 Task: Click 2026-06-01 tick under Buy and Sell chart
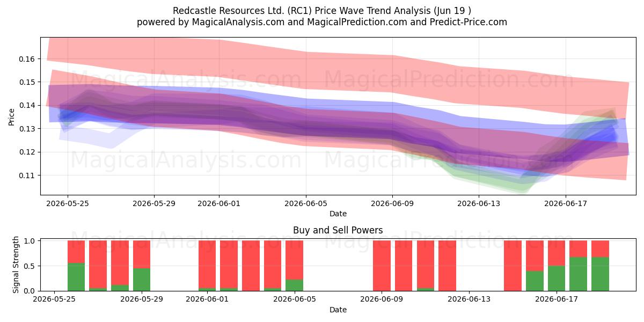(x=207, y=300)
